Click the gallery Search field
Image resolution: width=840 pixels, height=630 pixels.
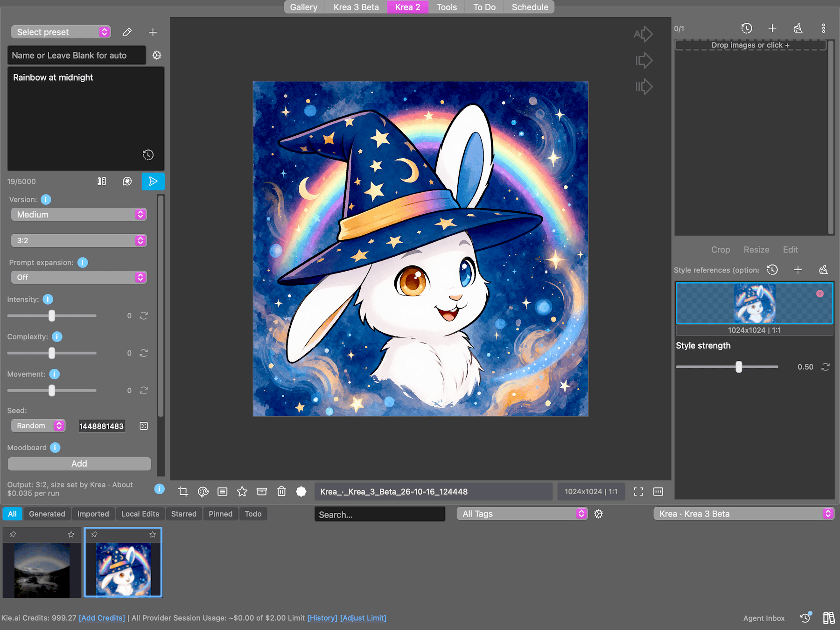pyautogui.click(x=380, y=514)
